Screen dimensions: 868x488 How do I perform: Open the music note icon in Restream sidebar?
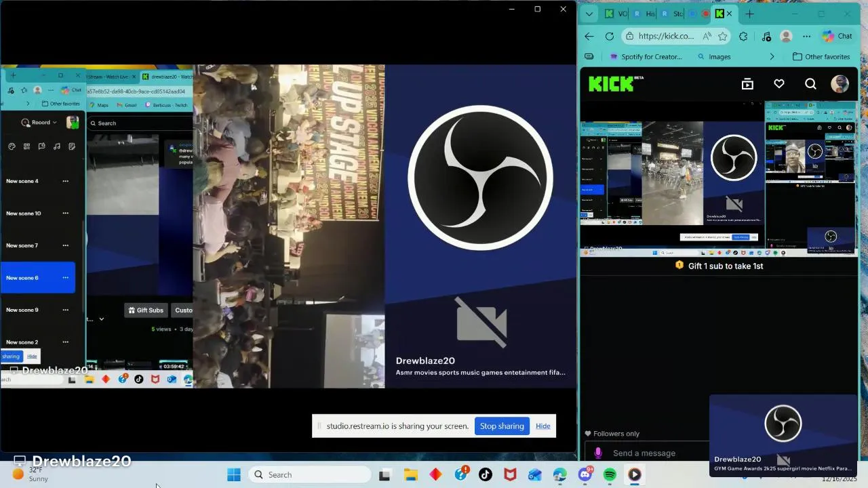[57, 146]
